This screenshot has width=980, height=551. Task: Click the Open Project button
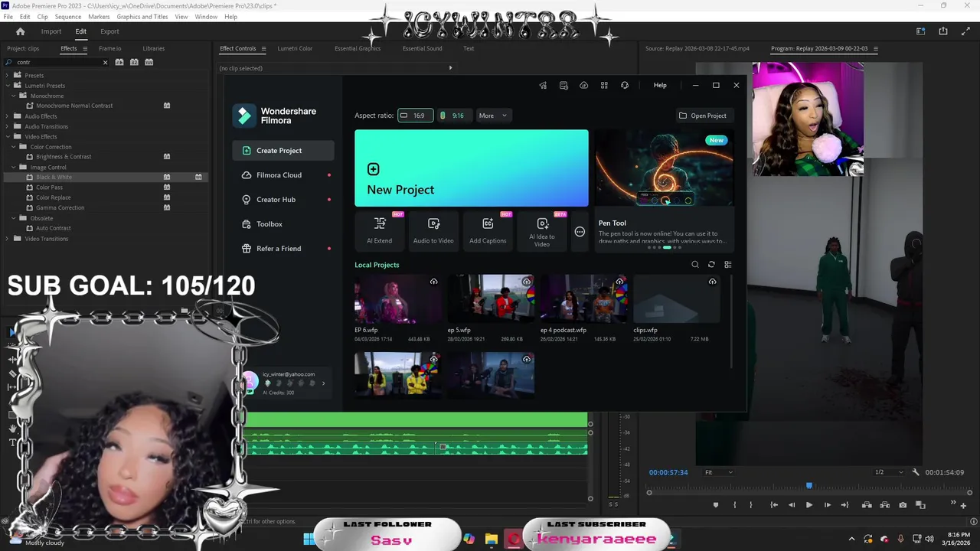(x=703, y=116)
